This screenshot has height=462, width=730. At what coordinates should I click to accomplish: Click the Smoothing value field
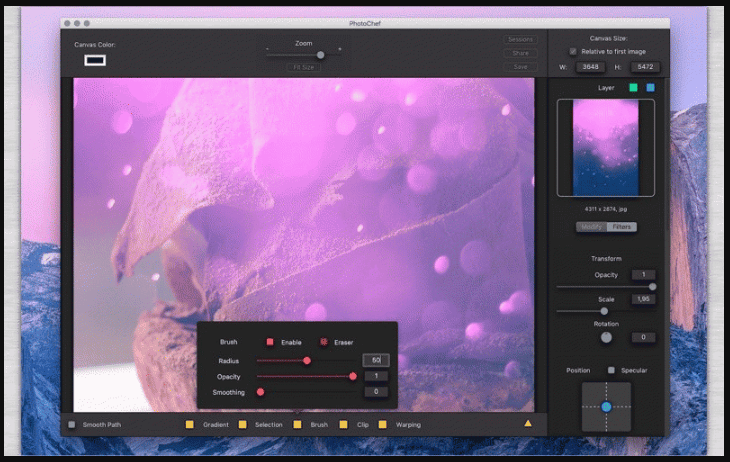coord(376,391)
